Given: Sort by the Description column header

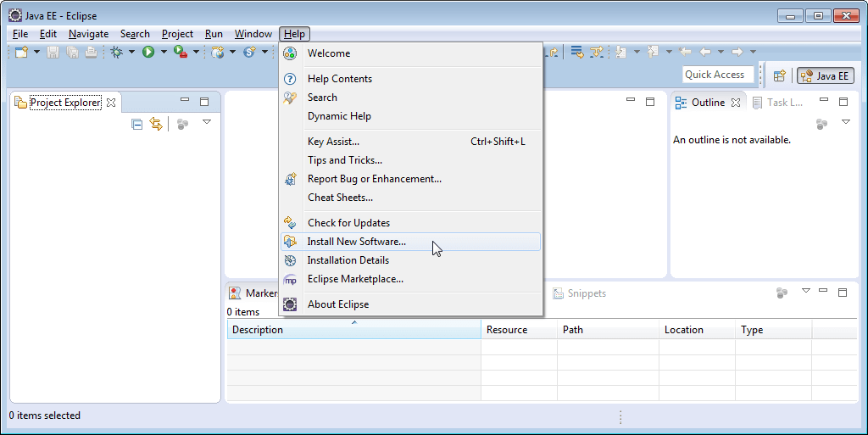Looking at the screenshot, I should coord(354,330).
